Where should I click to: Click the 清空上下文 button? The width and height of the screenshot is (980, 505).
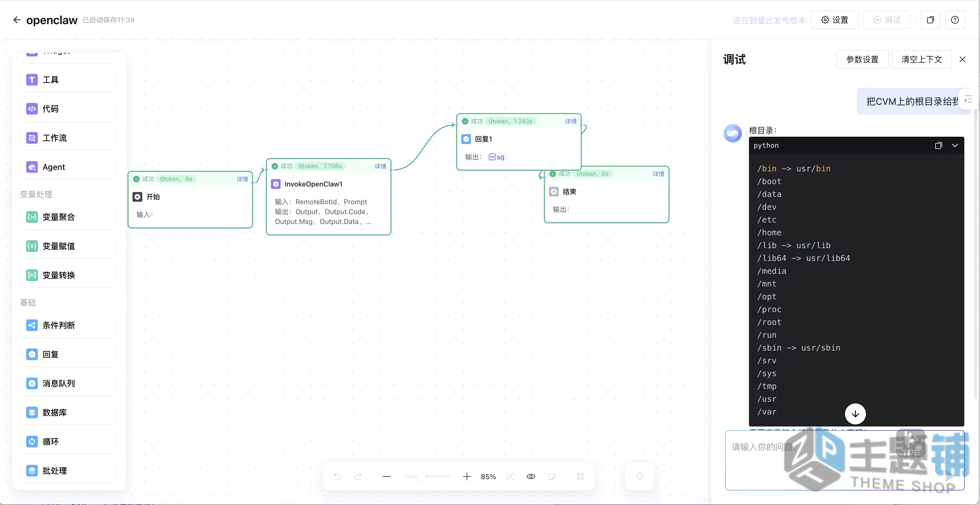[922, 59]
